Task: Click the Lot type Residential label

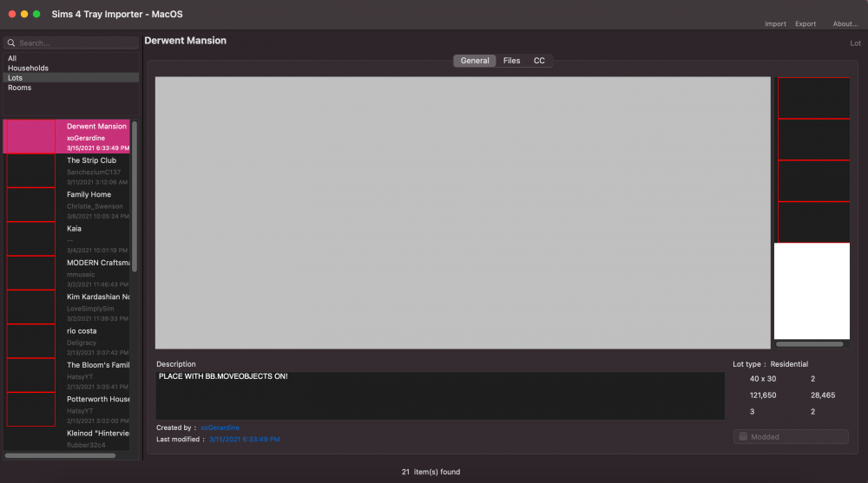Action: [771, 364]
